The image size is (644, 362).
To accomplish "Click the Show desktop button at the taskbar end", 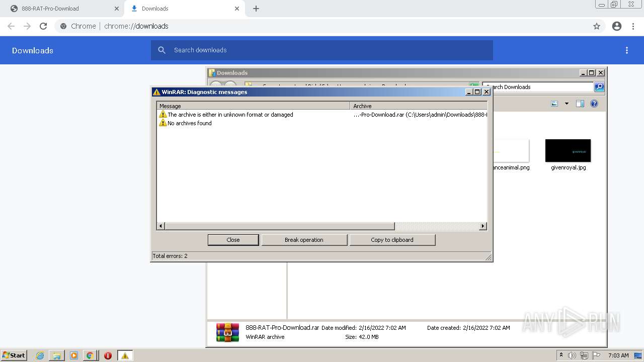I will pos(638,355).
